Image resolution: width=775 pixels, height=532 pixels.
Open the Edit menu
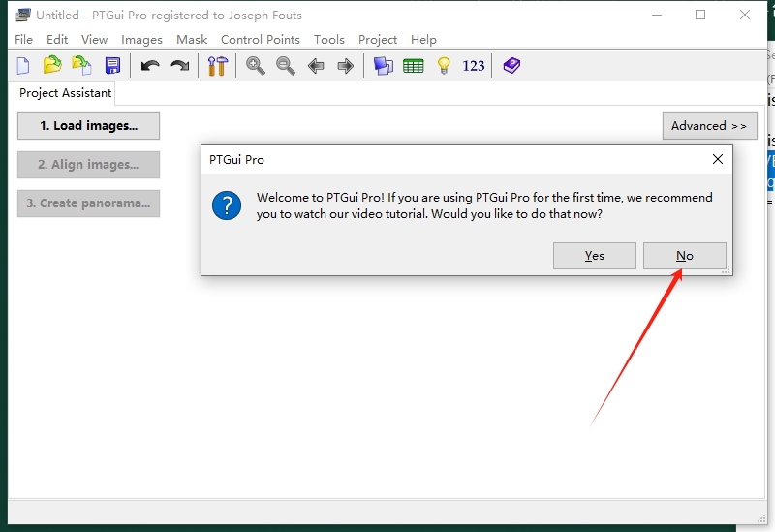pos(57,40)
